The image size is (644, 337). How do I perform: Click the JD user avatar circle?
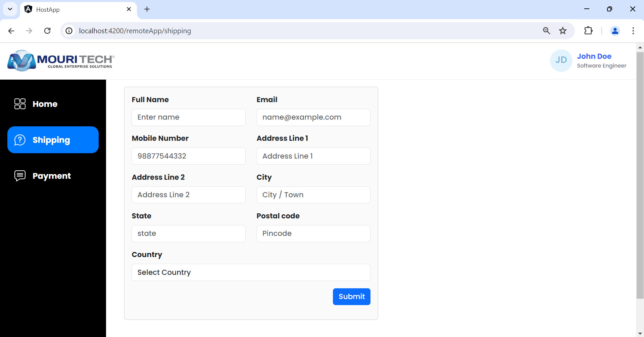coord(561,60)
